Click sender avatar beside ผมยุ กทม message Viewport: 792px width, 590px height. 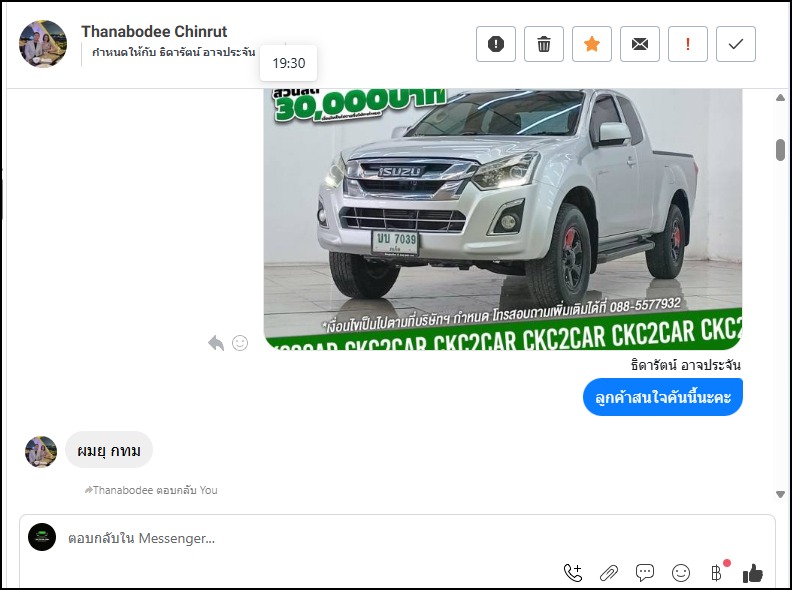pyautogui.click(x=41, y=452)
